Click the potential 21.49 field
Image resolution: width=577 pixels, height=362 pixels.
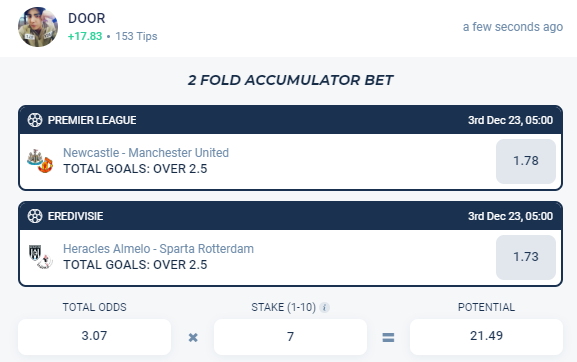coord(486,337)
